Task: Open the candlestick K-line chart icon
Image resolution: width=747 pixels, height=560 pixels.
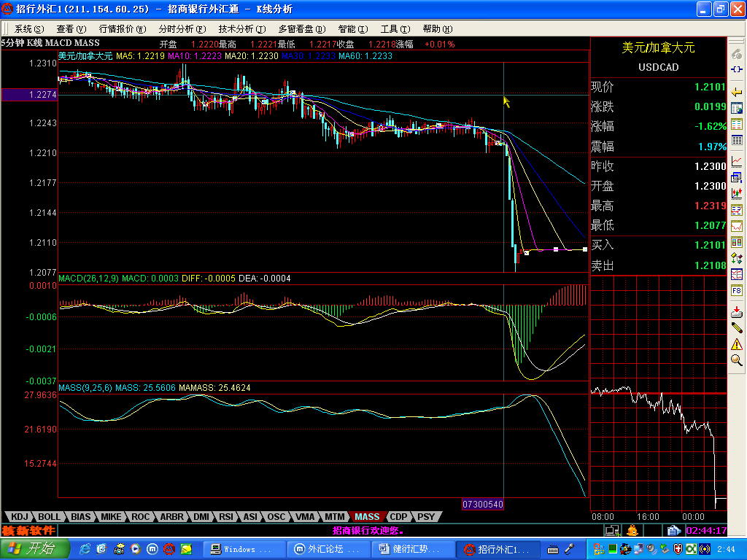Action: click(737, 193)
